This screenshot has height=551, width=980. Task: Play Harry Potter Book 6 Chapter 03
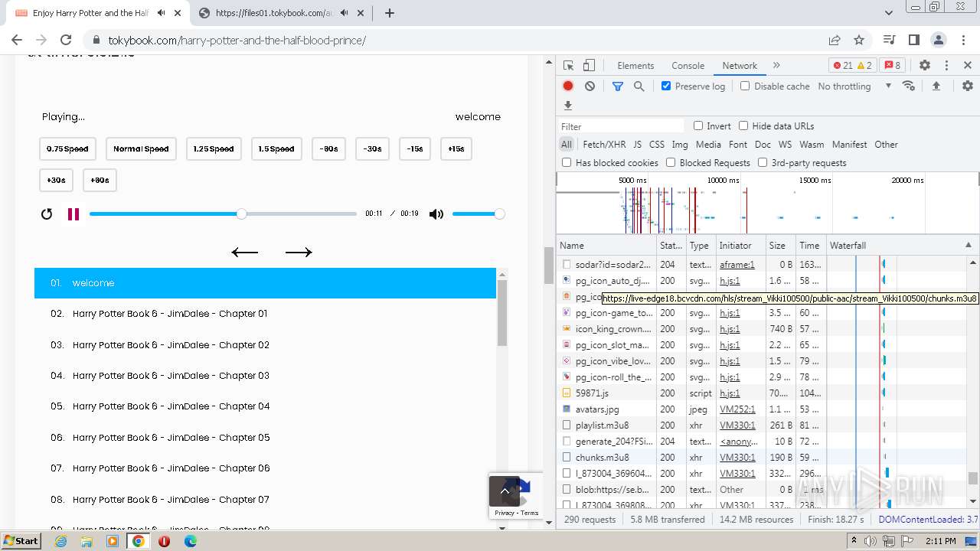(265, 376)
